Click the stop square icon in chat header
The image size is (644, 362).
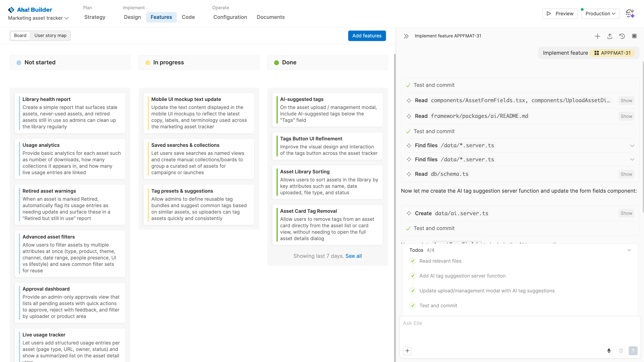634,36
